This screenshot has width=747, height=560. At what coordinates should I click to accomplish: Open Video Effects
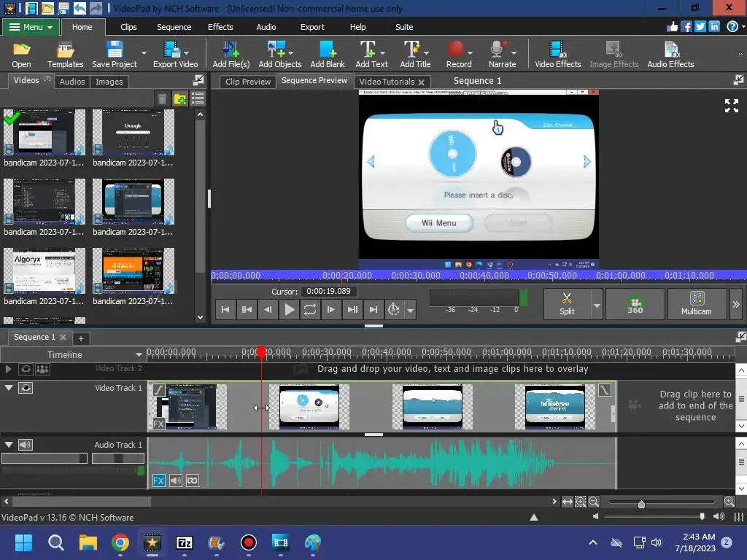tap(558, 54)
